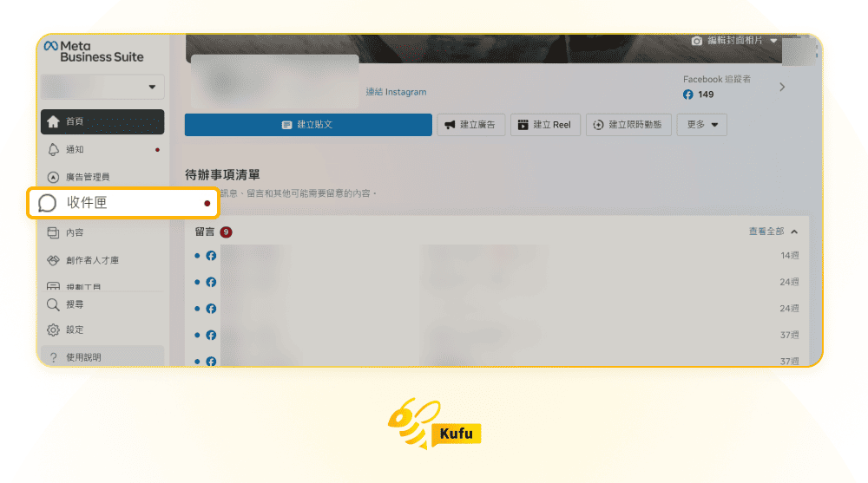
Task: Open 收件匣 inbox in sidebar
Action: coord(122,203)
